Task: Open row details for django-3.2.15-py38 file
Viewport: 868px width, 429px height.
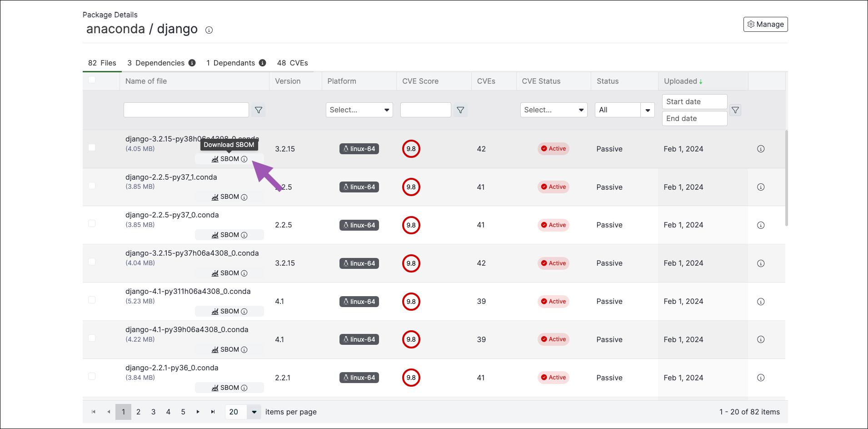Action: point(761,149)
